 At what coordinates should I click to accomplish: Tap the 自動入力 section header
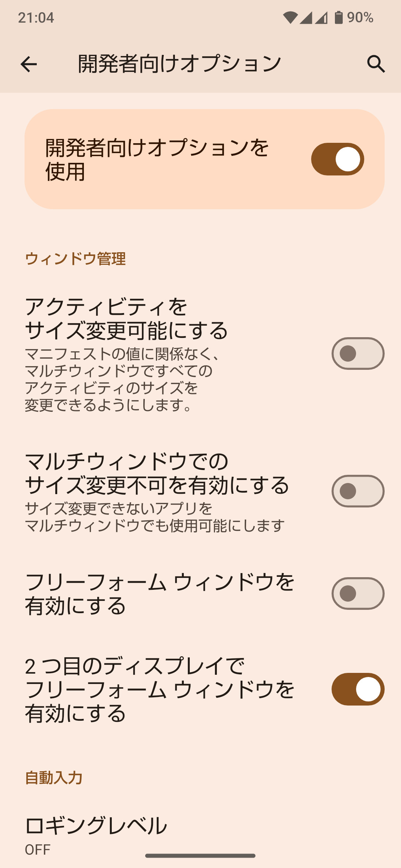[x=54, y=777]
